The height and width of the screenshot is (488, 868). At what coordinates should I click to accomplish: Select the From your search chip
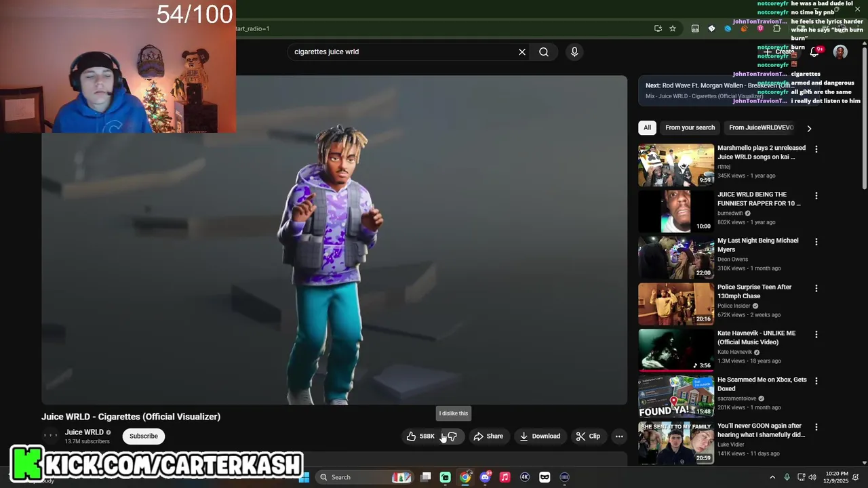(x=690, y=127)
